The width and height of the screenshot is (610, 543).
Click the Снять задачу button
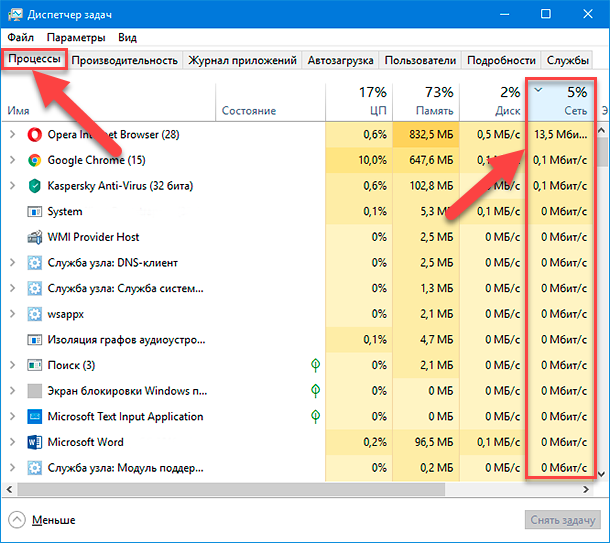(563, 520)
